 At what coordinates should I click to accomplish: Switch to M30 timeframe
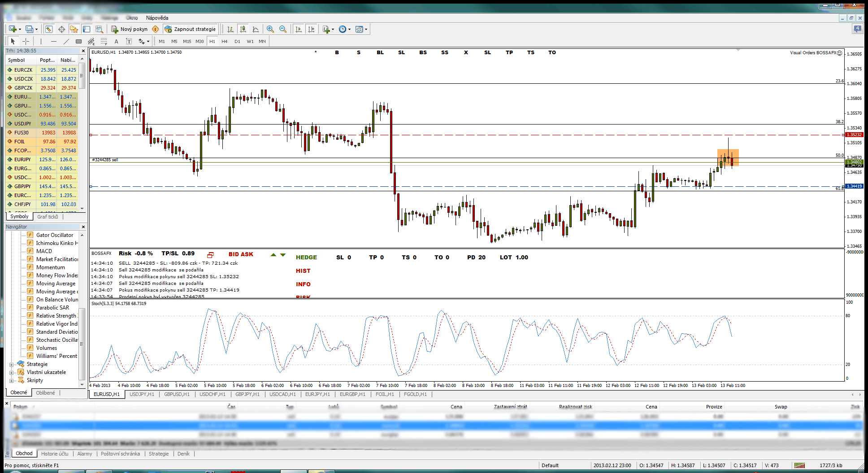click(x=200, y=41)
